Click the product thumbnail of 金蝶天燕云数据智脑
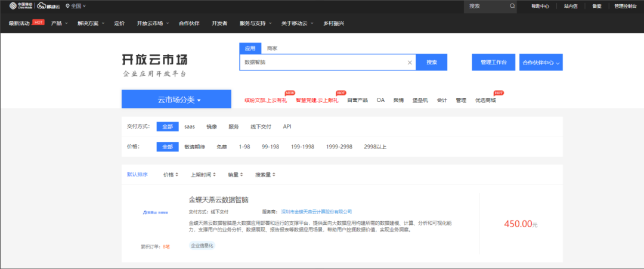 [x=154, y=212]
